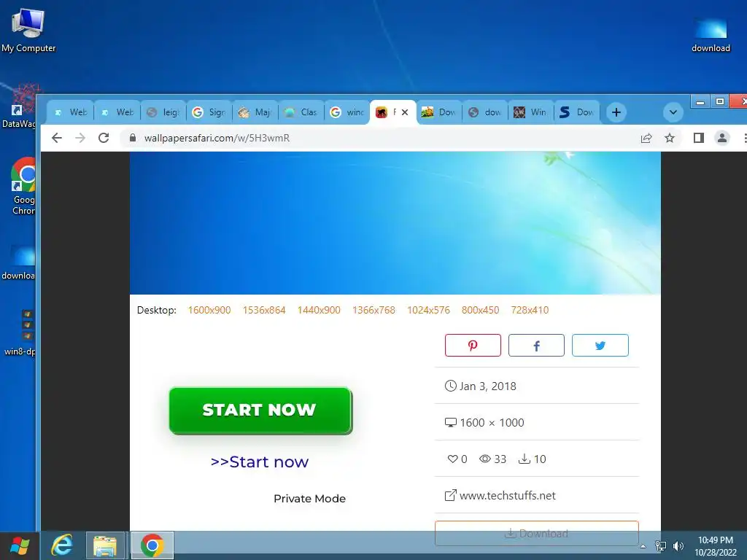Share wallpaper on Facebook

click(x=536, y=345)
